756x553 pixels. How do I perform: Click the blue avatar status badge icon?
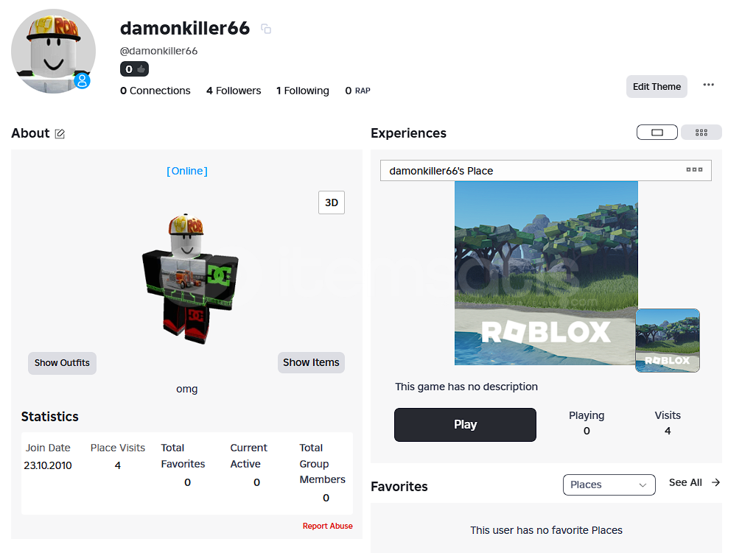(82, 80)
